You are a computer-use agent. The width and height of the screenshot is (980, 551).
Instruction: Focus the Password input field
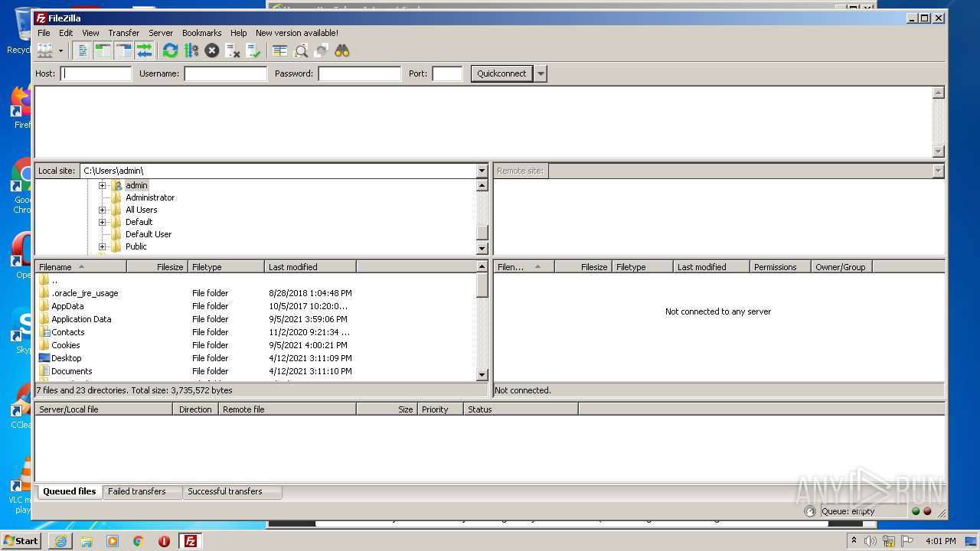click(x=359, y=73)
